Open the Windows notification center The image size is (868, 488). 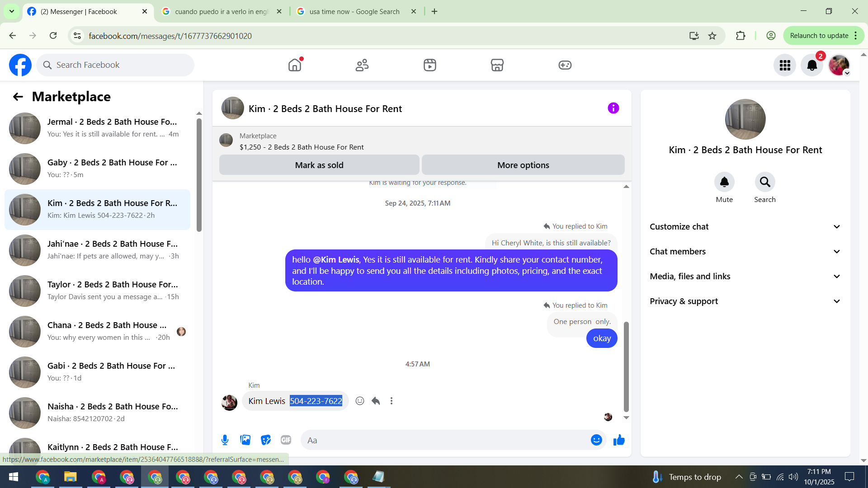(849, 477)
